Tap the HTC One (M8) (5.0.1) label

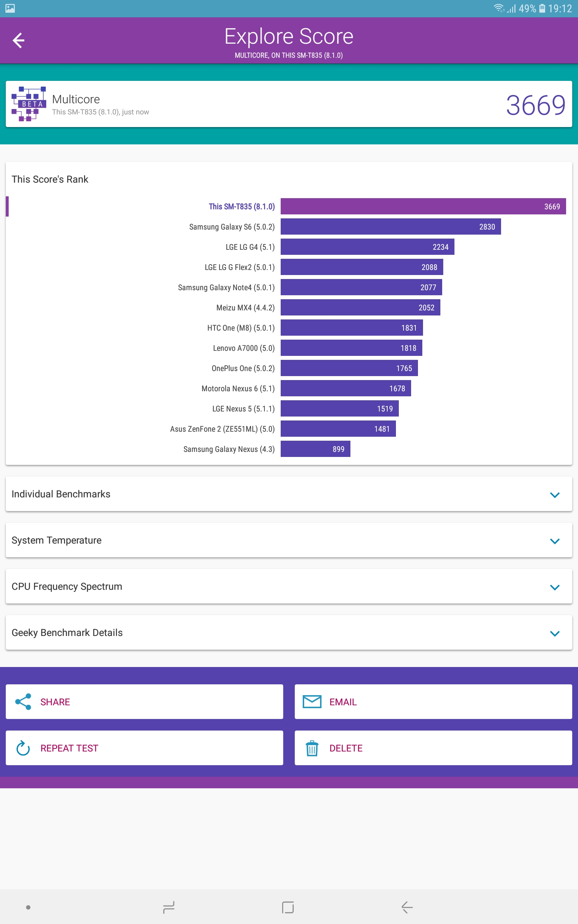click(x=241, y=328)
